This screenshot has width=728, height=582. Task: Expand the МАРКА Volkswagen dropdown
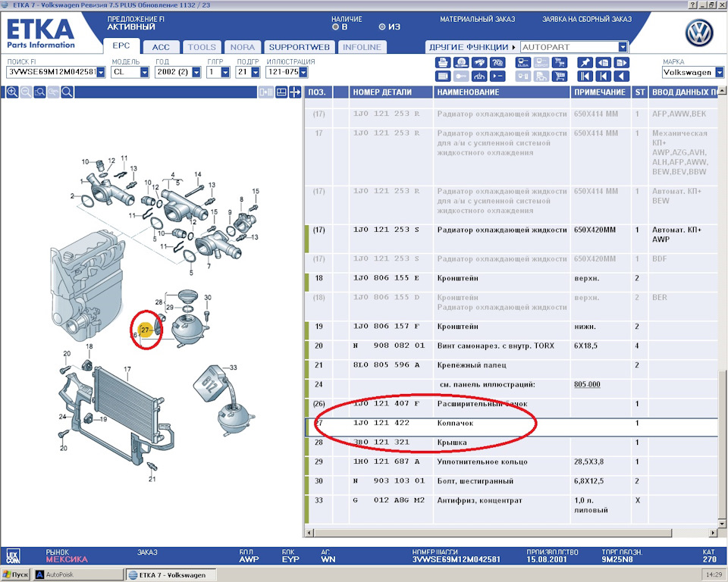coord(719,73)
